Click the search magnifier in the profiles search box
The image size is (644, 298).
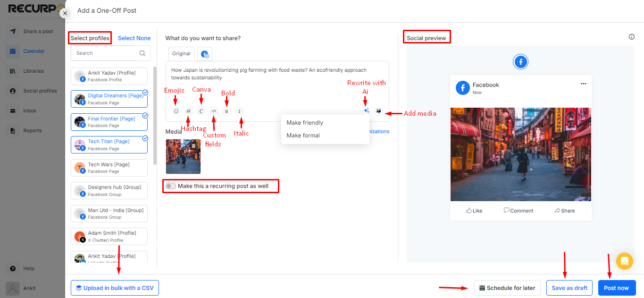(142, 53)
